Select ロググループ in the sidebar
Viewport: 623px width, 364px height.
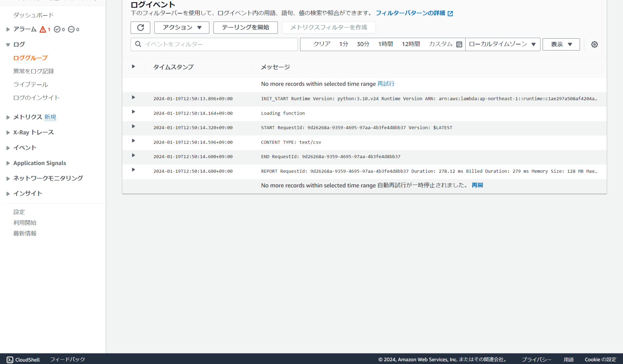[x=30, y=57]
